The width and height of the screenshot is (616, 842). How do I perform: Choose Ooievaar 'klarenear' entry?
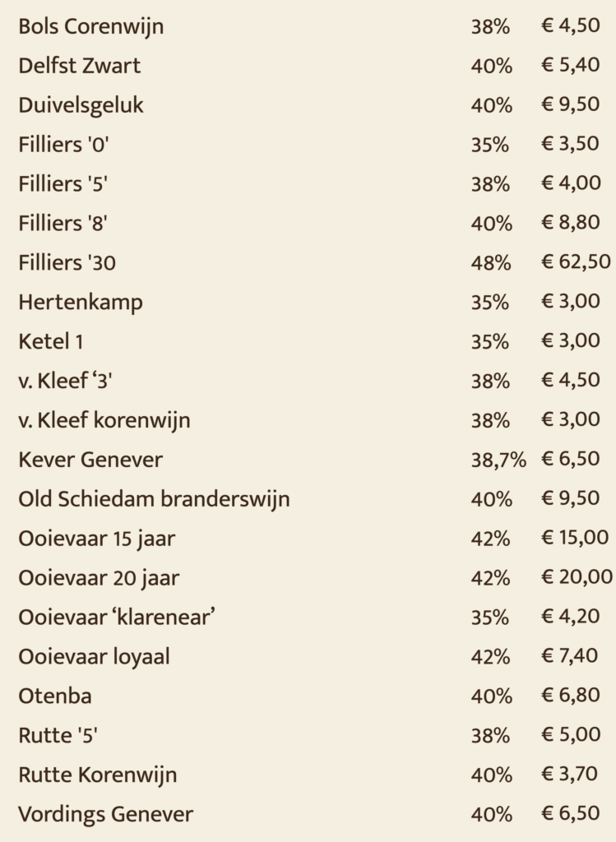tap(117, 617)
